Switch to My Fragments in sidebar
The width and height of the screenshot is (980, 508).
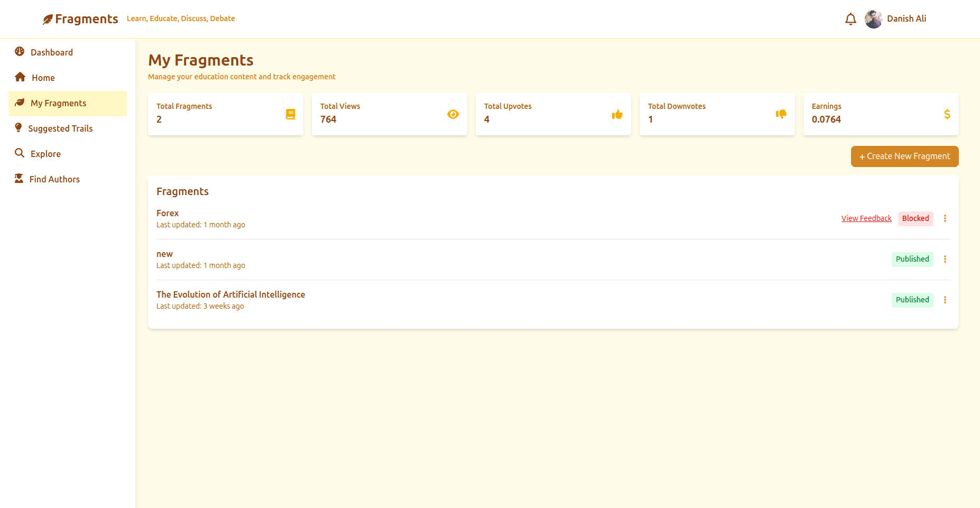tap(58, 103)
